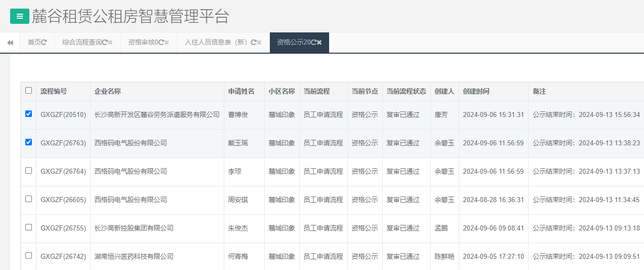The height and width of the screenshot is (270, 644).
Task: Reload the 综合流程查询 tab using its icon
Action: [104, 43]
